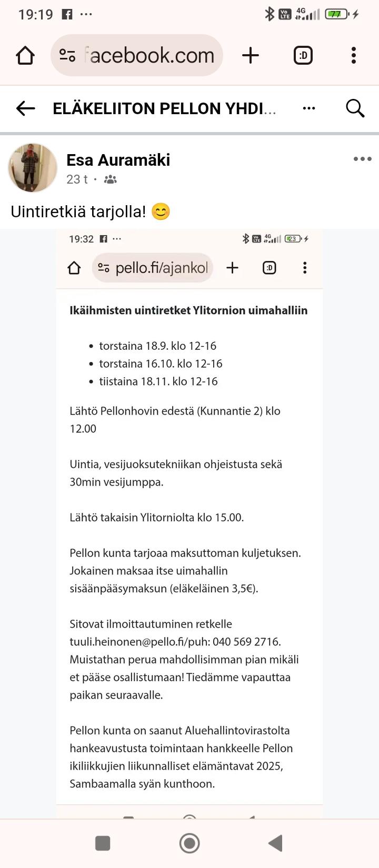
Task: Open a new browser tab
Action: coord(251,55)
